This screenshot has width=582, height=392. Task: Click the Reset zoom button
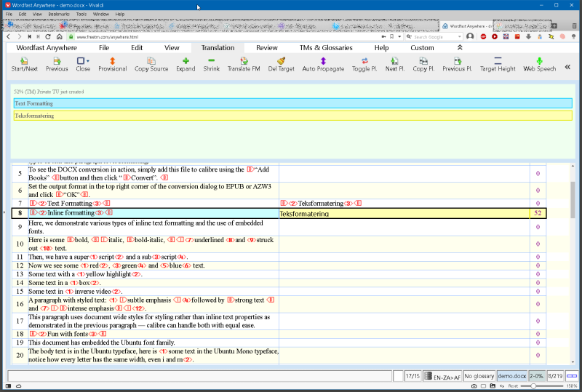click(x=513, y=386)
